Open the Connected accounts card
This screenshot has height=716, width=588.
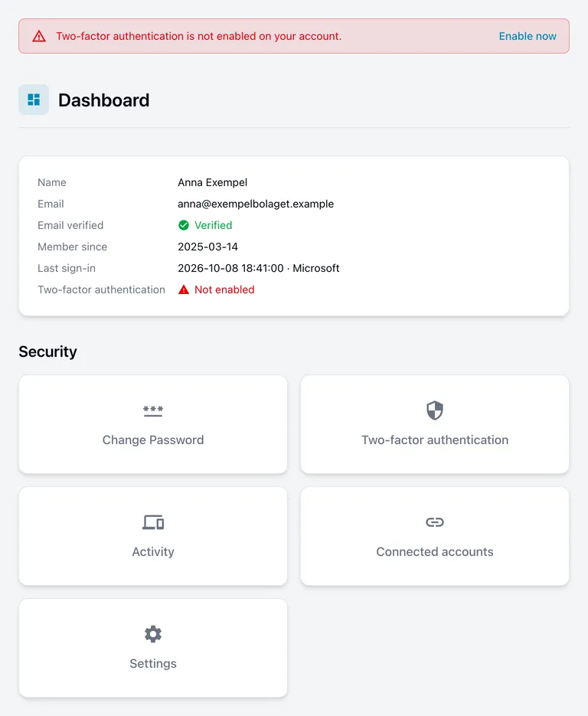click(x=435, y=536)
